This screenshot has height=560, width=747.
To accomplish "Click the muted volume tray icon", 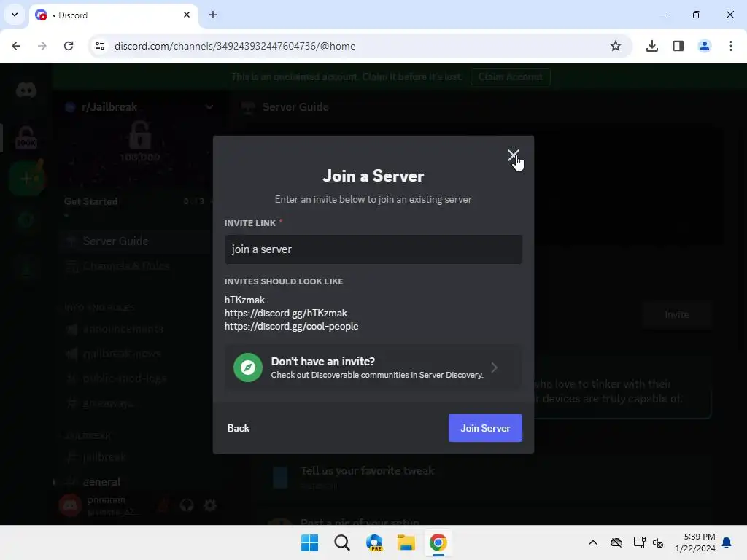I will coord(659,542).
